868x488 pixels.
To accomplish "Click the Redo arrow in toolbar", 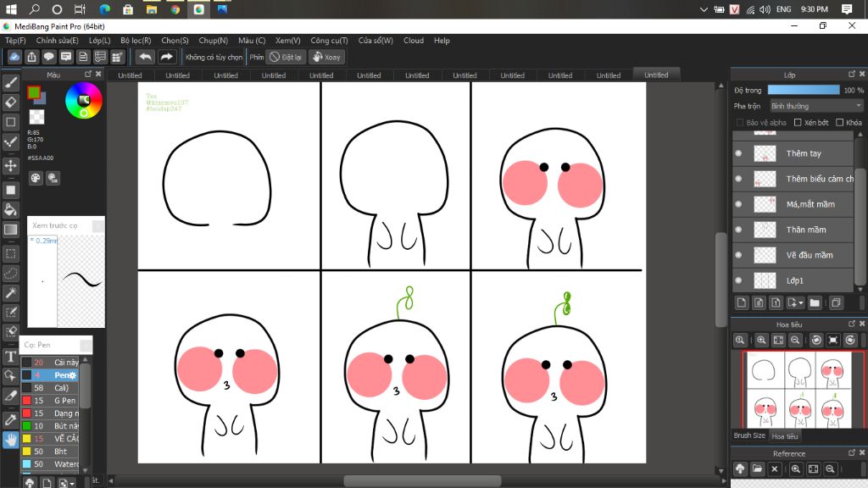I will [166, 57].
